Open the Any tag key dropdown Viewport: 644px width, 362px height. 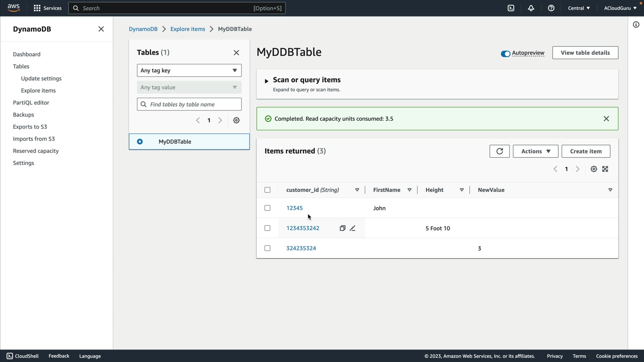[189, 70]
